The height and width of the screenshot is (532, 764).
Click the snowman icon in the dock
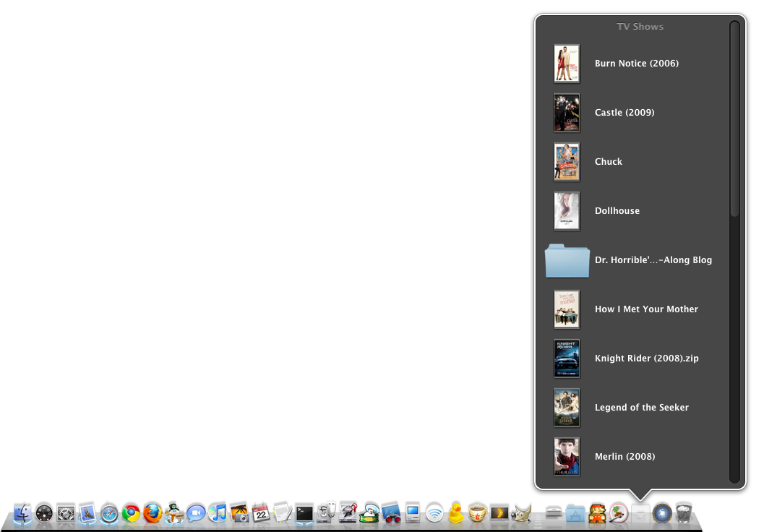pyautogui.click(x=174, y=513)
